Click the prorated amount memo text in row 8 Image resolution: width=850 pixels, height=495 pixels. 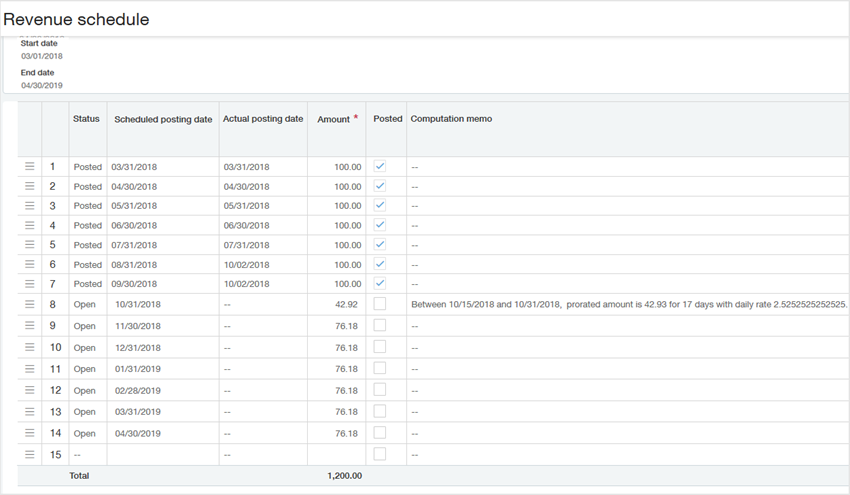tap(628, 304)
